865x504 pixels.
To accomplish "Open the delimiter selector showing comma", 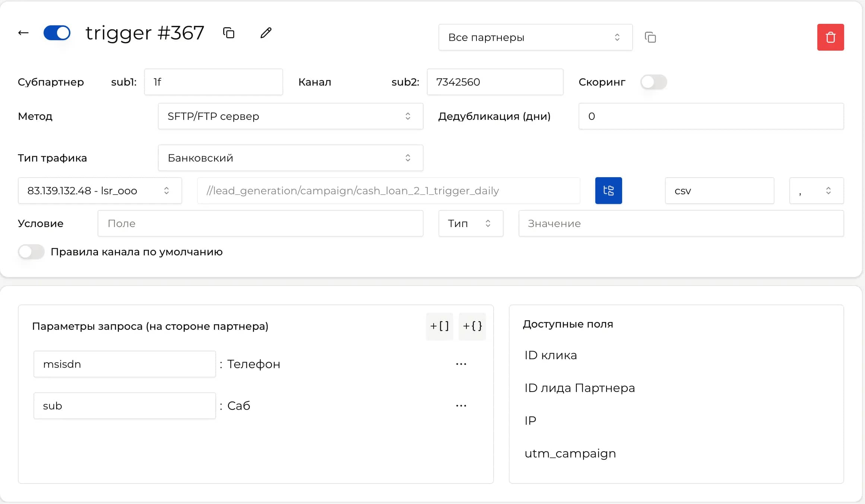I will 816,191.
